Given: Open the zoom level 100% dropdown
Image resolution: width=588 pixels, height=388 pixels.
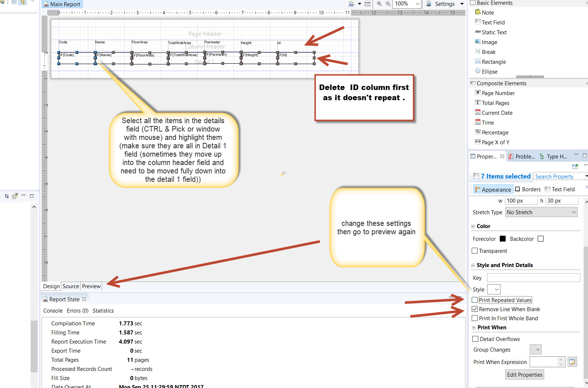Looking at the screenshot, I should 417,4.
